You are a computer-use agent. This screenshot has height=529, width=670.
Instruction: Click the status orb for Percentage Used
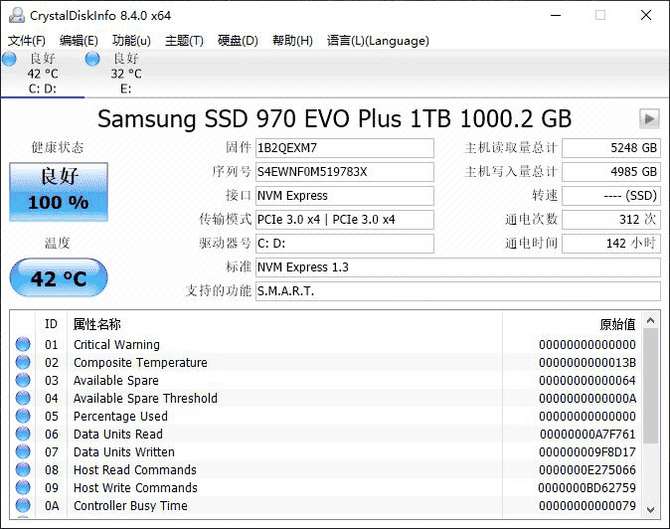23,416
